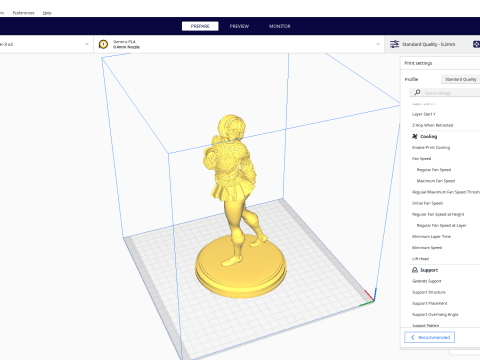Select the Z Hop When Retracted setting

point(432,125)
